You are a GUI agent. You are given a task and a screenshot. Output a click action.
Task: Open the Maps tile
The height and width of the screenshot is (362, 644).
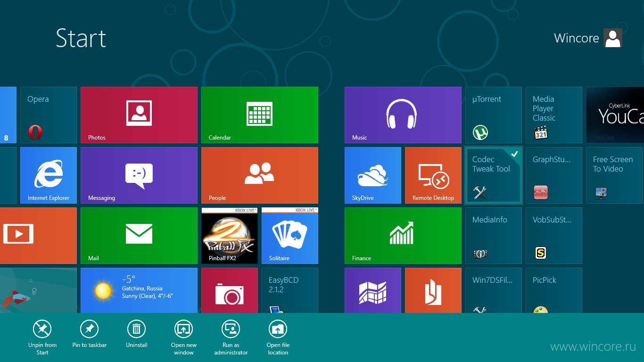coord(373,290)
